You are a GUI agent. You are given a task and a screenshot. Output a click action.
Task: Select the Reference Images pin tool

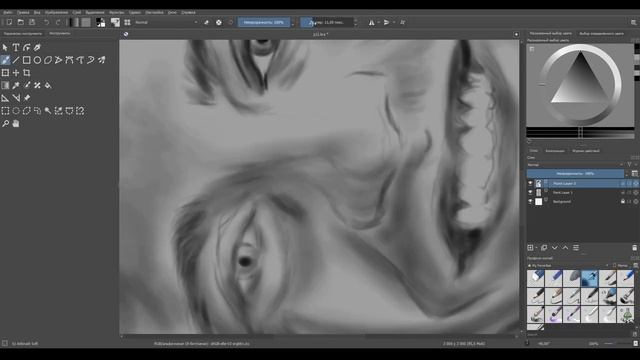[x=27, y=98]
